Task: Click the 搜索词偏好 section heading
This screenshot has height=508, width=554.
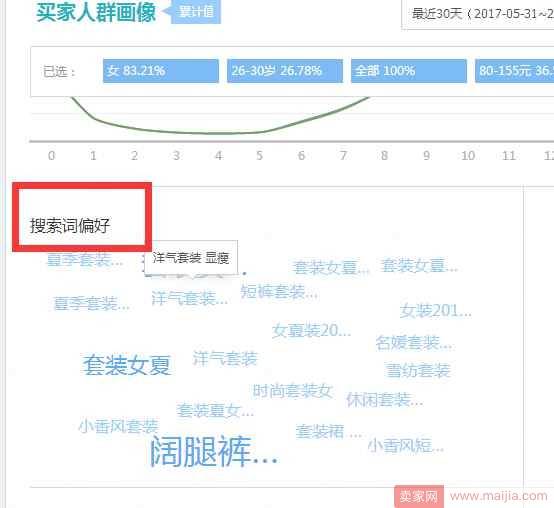Action: tap(70, 226)
